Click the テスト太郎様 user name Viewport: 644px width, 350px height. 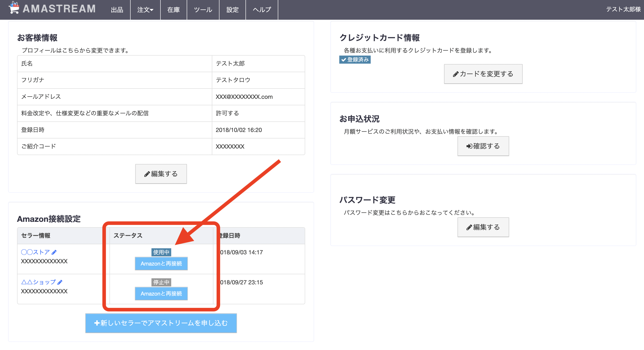623,9
